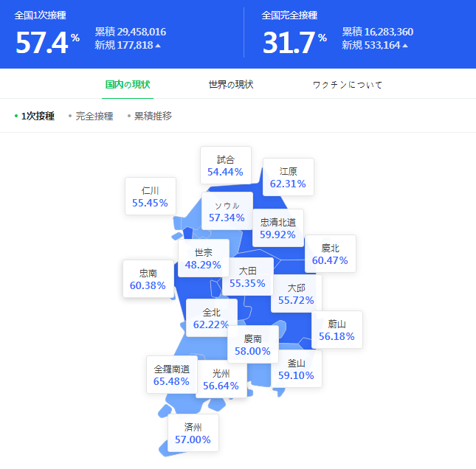This screenshot has height=469, width=476.
Task: Click the 釜山 59.10% region label
Action: 296,369
